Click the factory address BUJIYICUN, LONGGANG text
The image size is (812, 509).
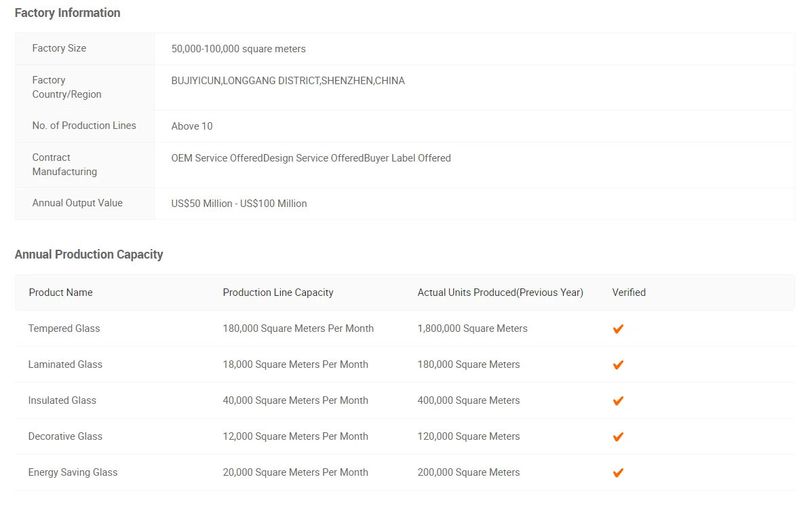pos(288,81)
